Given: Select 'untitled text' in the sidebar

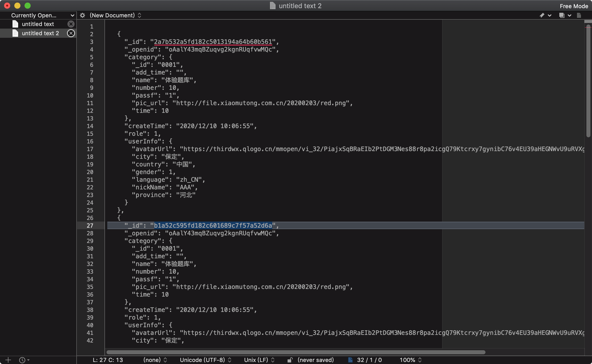Looking at the screenshot, I should [38, 24].
